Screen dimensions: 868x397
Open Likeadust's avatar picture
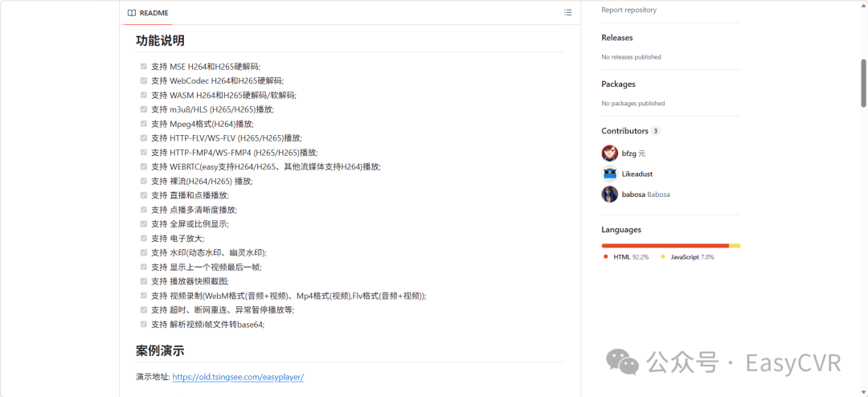click(609, 174)
